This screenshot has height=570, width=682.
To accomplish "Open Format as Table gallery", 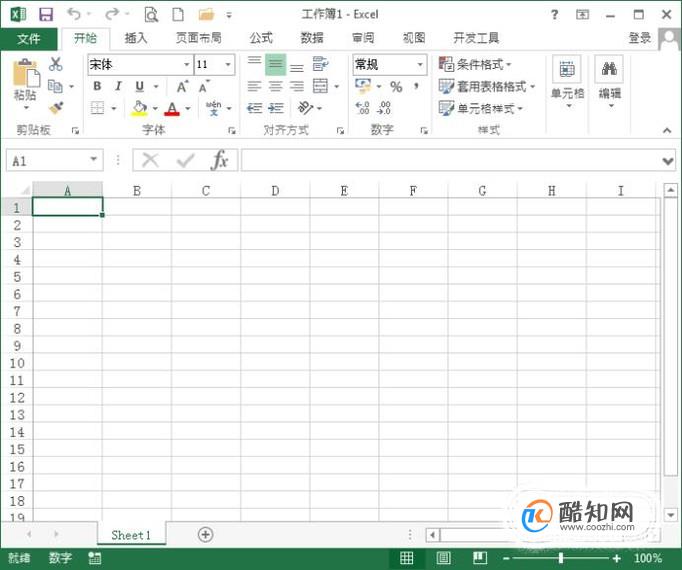I will (487, 86).
